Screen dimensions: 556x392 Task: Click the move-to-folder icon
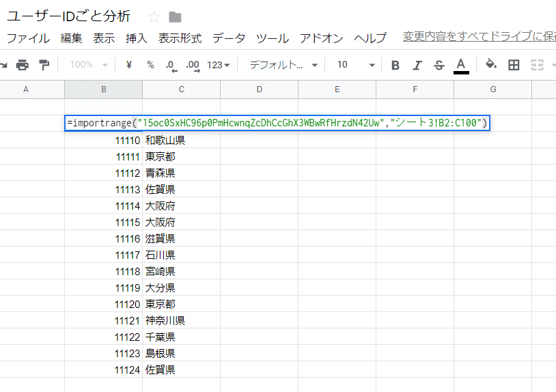pyautogui.click(x=175, y=16)
